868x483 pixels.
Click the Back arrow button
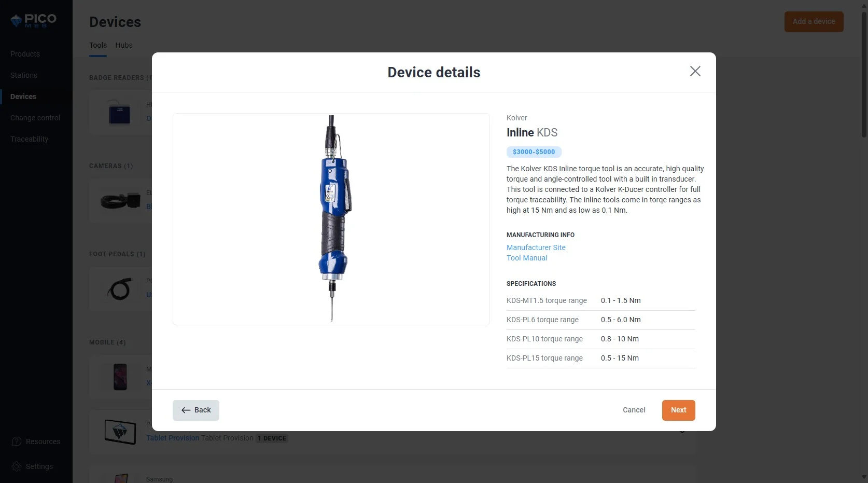196,410
